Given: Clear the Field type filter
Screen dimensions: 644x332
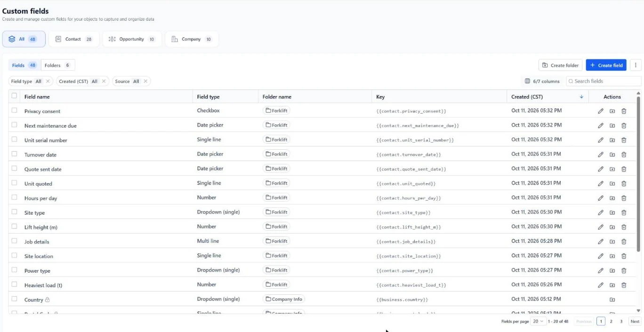Looking at the screenshot, I should 48,81.
